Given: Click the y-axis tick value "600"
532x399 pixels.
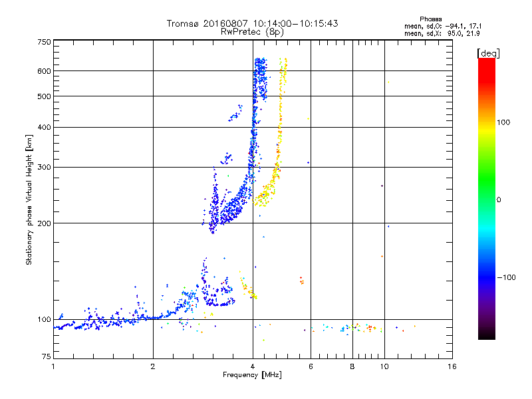Looking at the screenshot, I should pyautogui.click(x=44, y=71).
